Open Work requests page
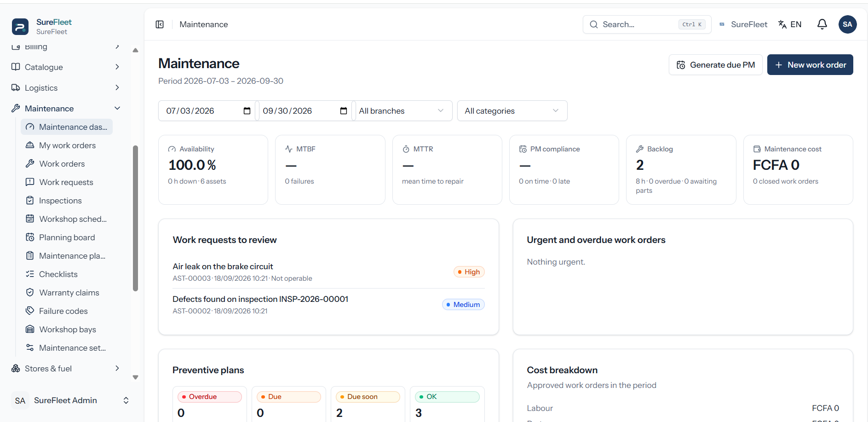This screenshot has height=422, width=868. [x=67, y=182]
